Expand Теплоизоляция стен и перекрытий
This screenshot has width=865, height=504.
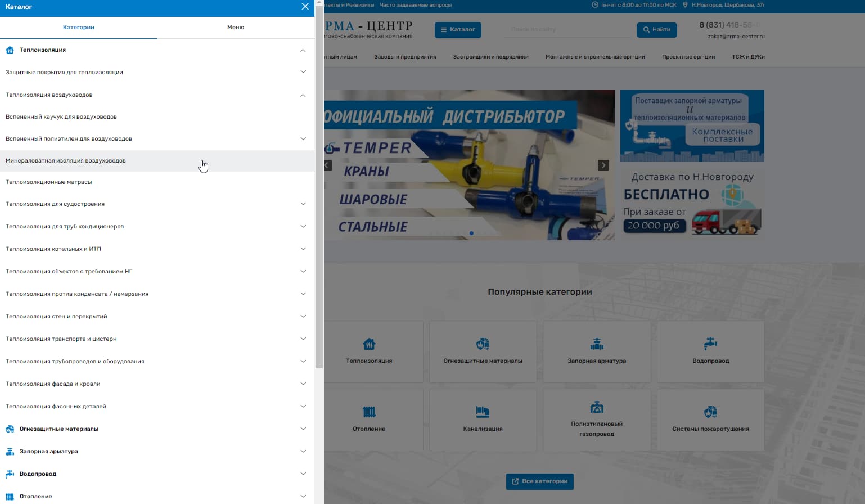coord(303,316)
